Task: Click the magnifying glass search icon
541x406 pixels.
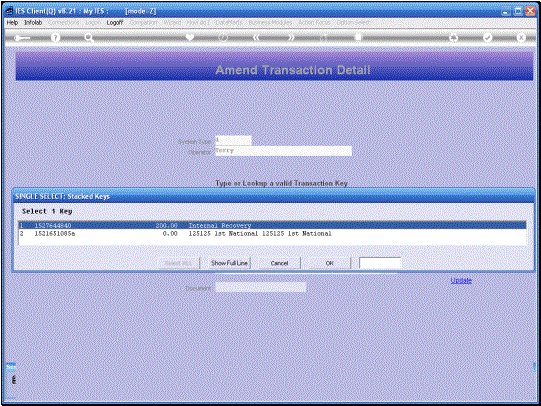Action: coord(89,38)
